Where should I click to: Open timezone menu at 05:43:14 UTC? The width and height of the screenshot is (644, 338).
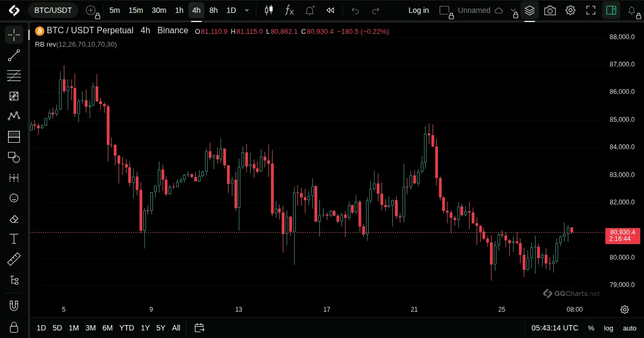pos(555,328)
